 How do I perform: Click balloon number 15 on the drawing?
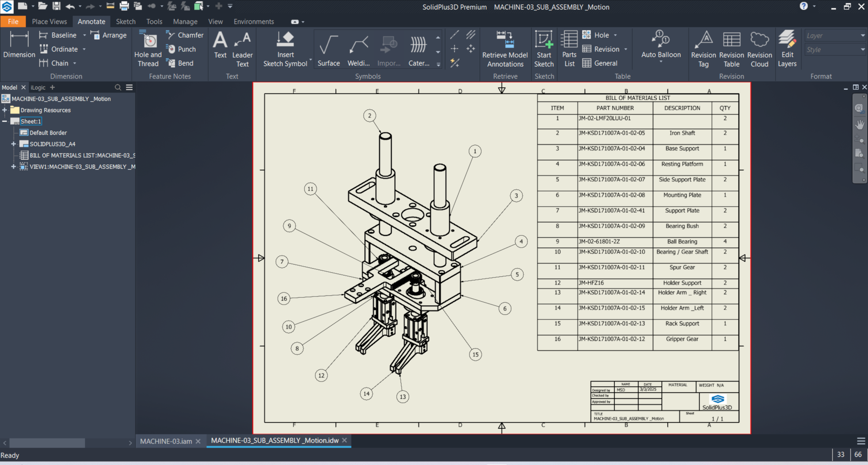pyautogui.click(x=475, y=354)
